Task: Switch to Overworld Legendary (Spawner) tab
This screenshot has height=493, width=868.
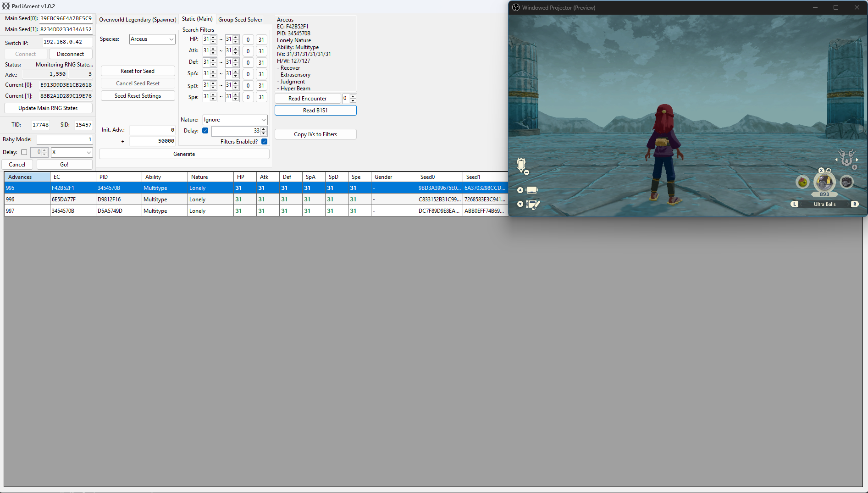Action: 138,20
